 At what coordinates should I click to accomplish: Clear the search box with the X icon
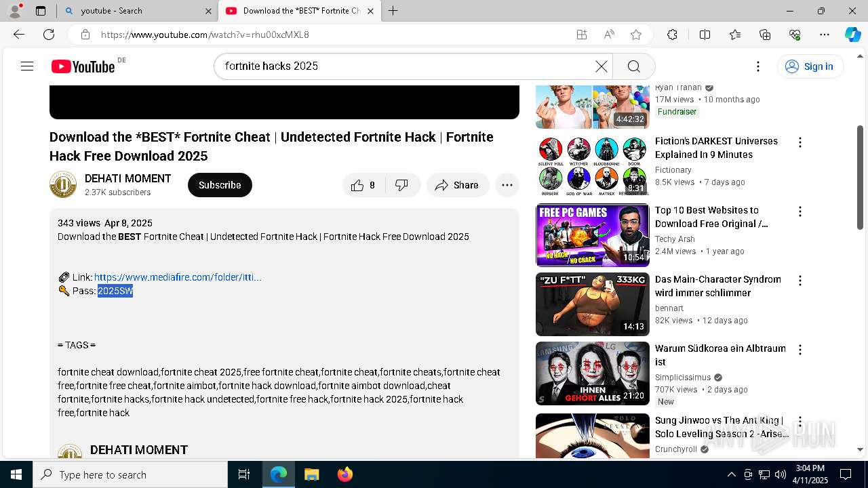(601, 66)
